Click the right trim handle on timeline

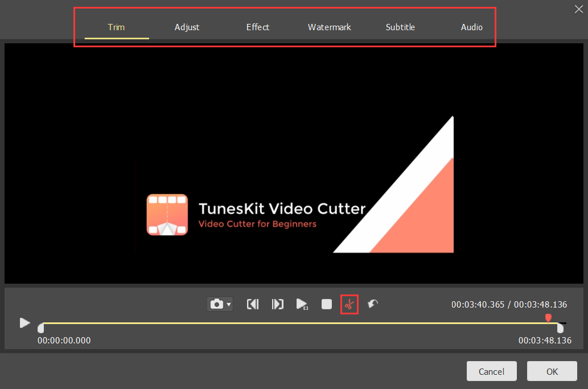coord(560,329)
